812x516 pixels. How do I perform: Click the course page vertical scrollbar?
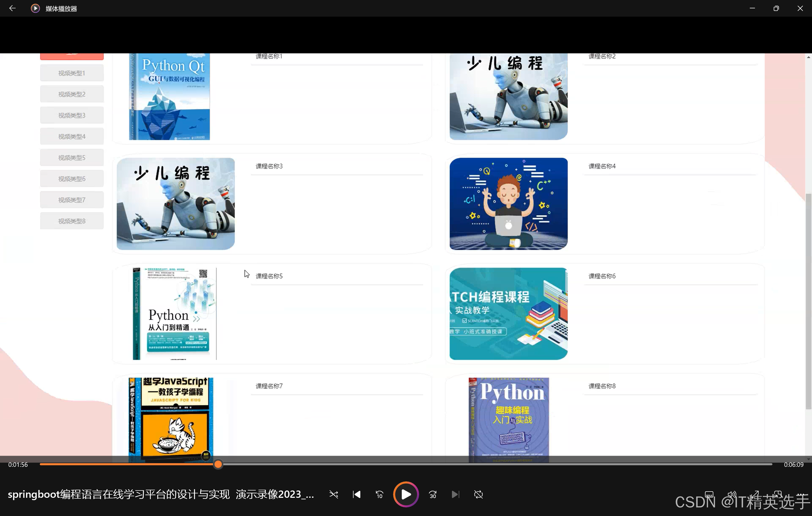(x=808, y=302)
